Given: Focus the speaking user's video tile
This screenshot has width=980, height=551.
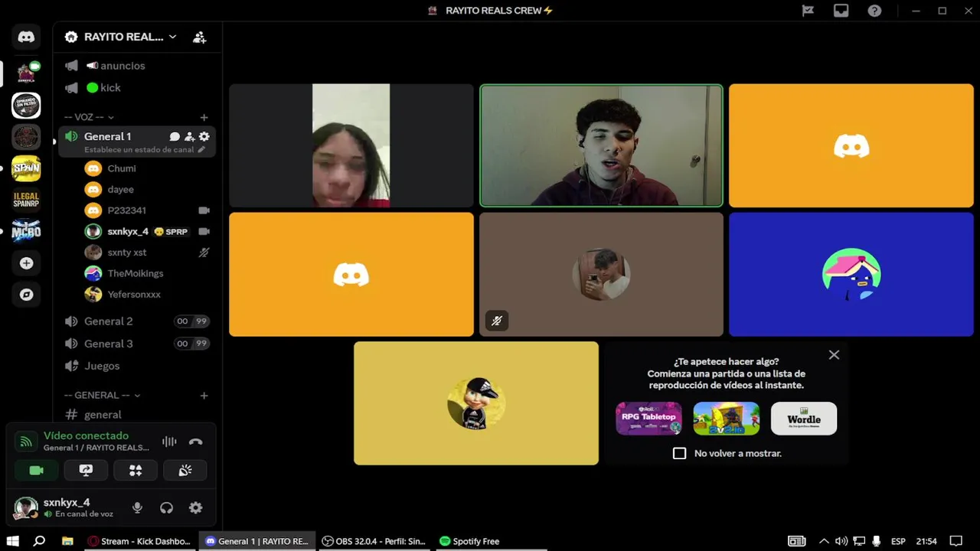Looking at the screenshot, I should (x=601, y=145).
